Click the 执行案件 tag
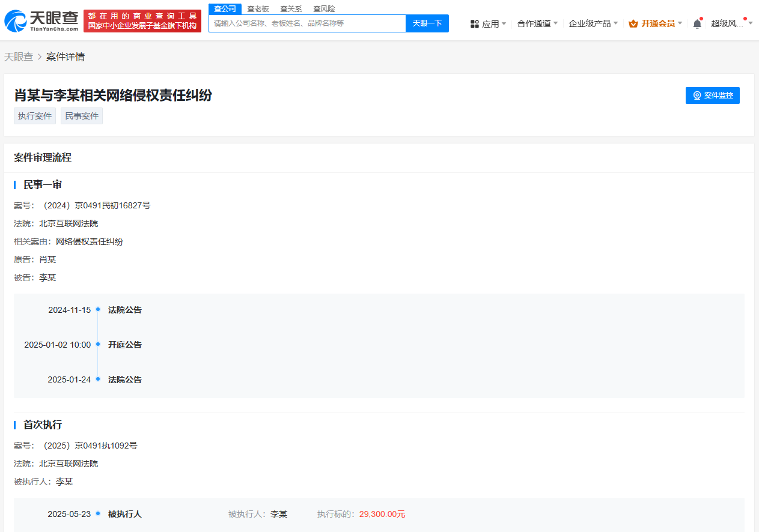This screenshot has width=759, height=532. coord(35,116)
